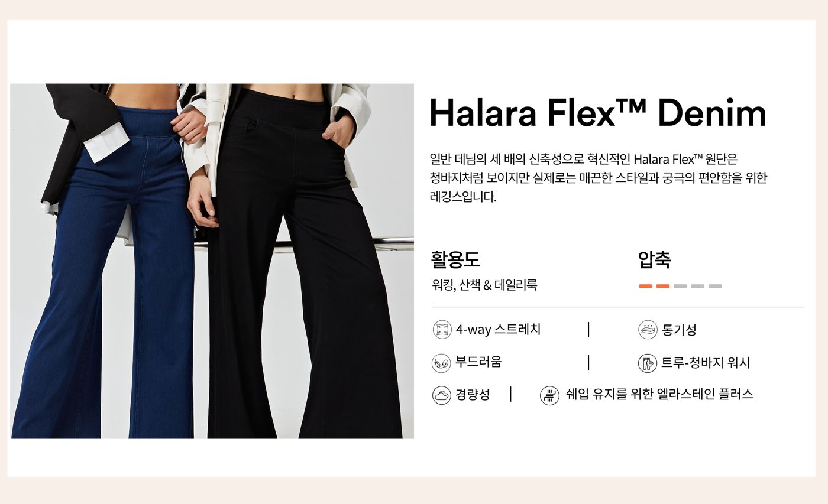Click the 통기성 breathability icon
Viewport: 828px width, 504px height.
(648, 330)
